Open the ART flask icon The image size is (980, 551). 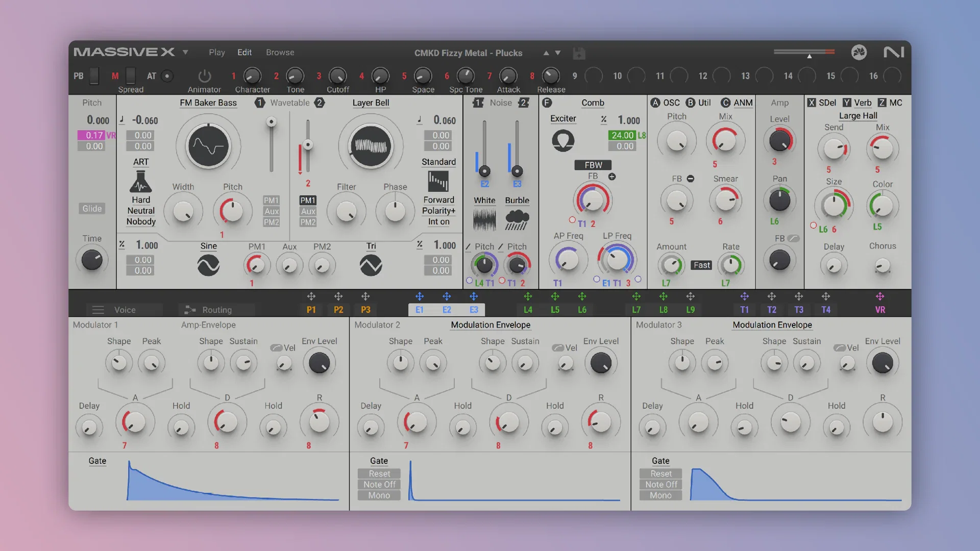pyautogui.click(x=141, y=182)
